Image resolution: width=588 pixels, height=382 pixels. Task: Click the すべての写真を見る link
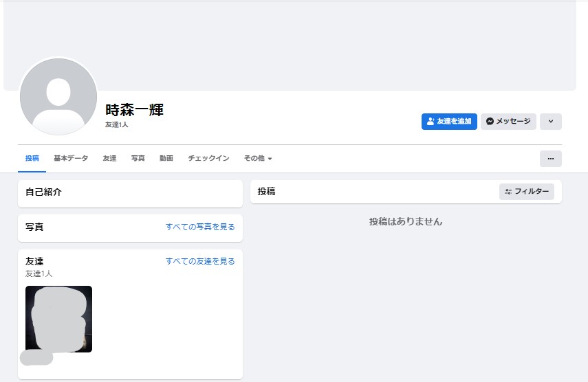[200, 227]
